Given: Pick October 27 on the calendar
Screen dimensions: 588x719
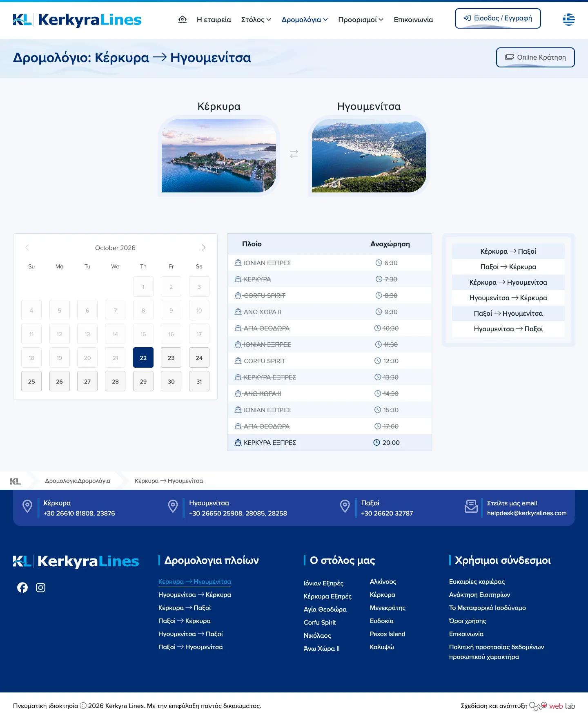Looking at the screenshot, I should tap(87, 382).
